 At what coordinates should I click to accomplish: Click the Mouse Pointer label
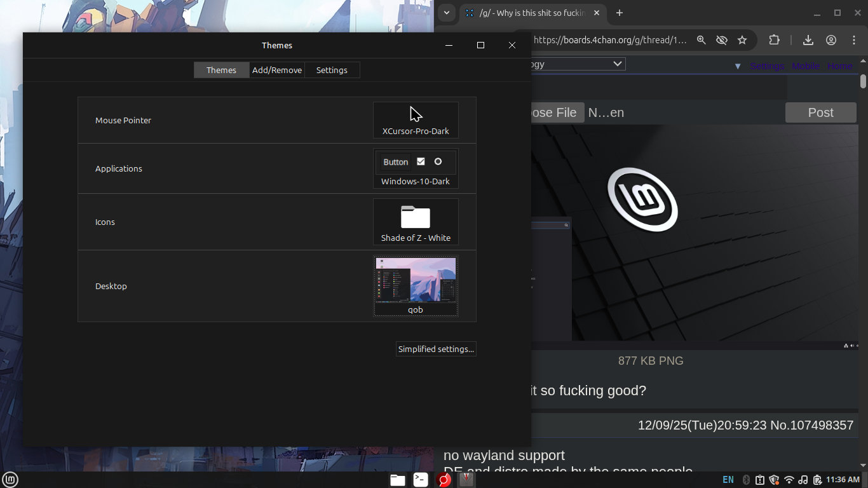123,120
